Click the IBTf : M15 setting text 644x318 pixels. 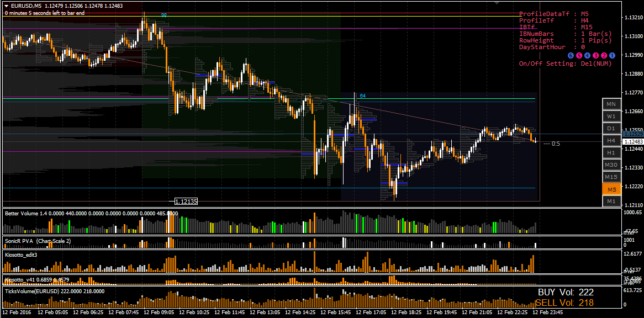(555, 27)
